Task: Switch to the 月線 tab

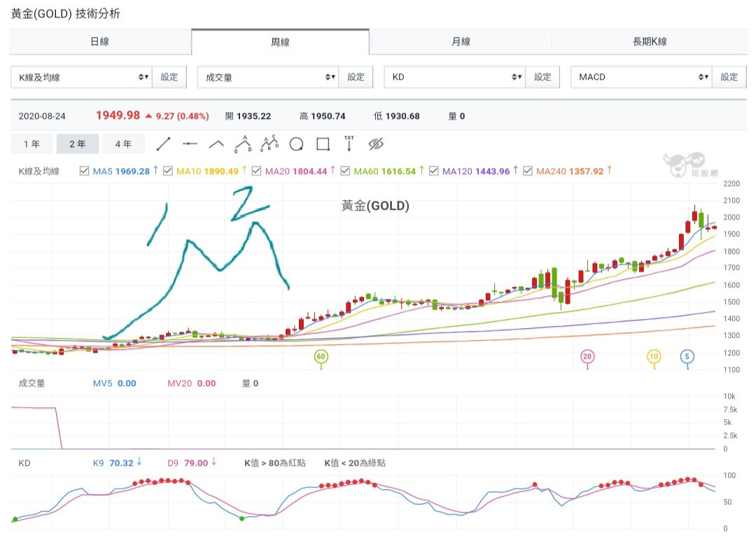Action: click(461, 42)
